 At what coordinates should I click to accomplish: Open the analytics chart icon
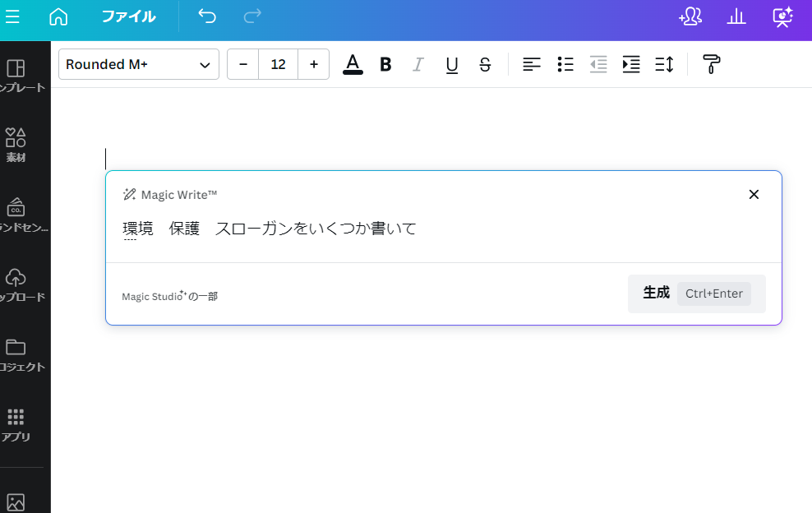click(736, 16)
